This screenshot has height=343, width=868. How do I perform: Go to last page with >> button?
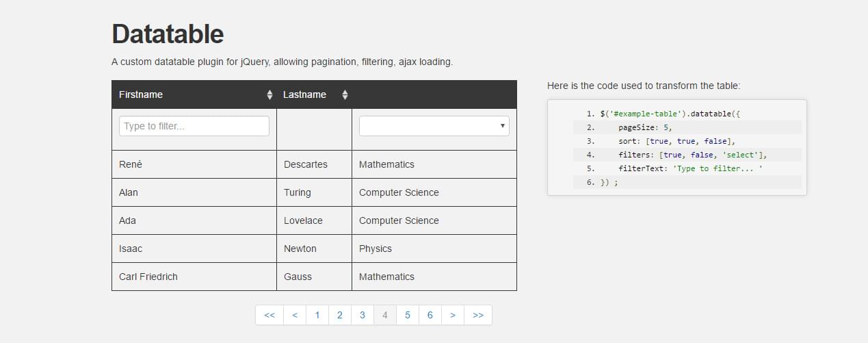478,315
